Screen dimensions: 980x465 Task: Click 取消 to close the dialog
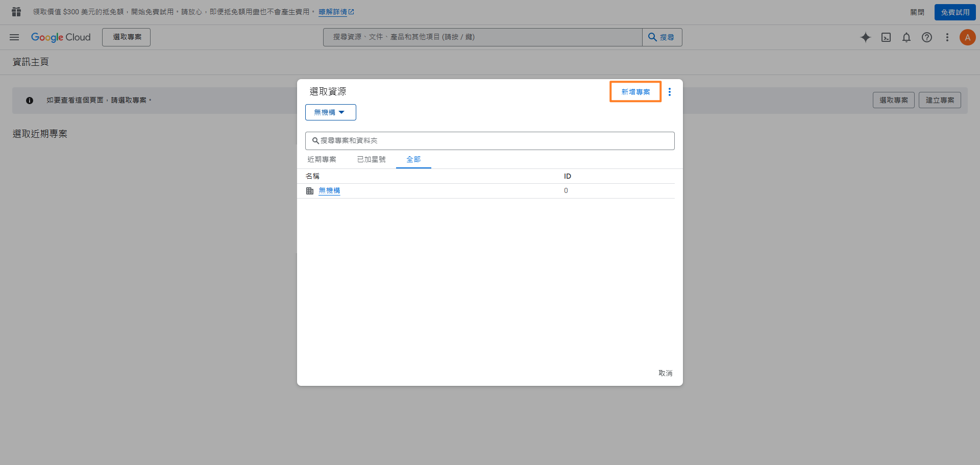coord(665,373)
